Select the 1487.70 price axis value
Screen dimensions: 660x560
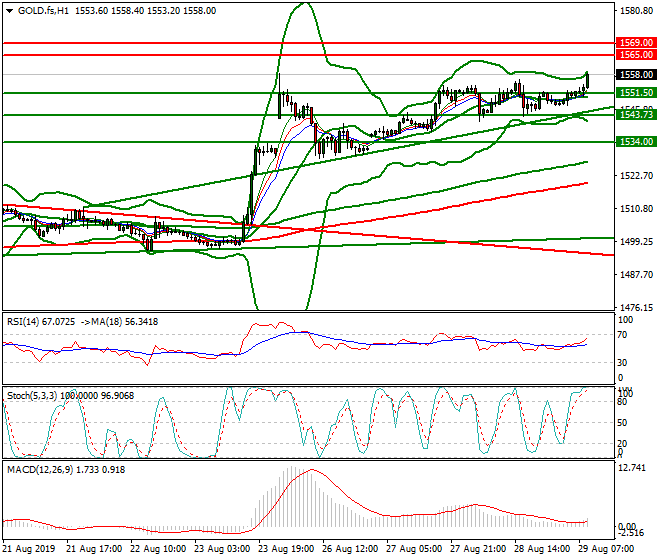636,275
